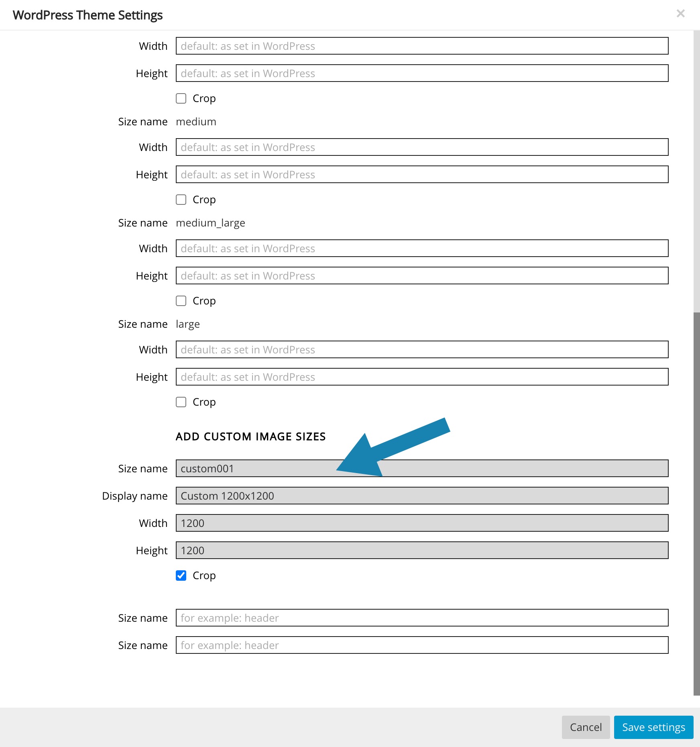Click the Cancel button
Viewport: 700px width, 747px height.
point(586,727)
